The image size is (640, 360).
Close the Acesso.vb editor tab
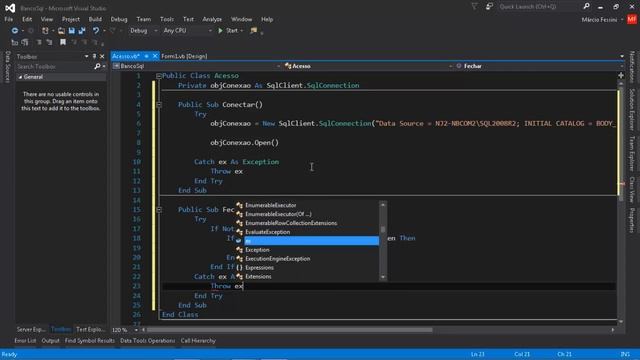click(x=155, y=56)
